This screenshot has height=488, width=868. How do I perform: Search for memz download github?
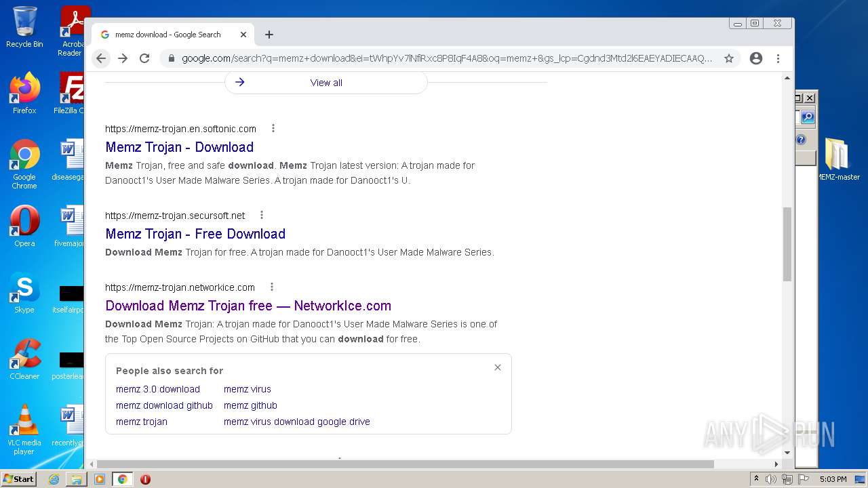(164, 405)
